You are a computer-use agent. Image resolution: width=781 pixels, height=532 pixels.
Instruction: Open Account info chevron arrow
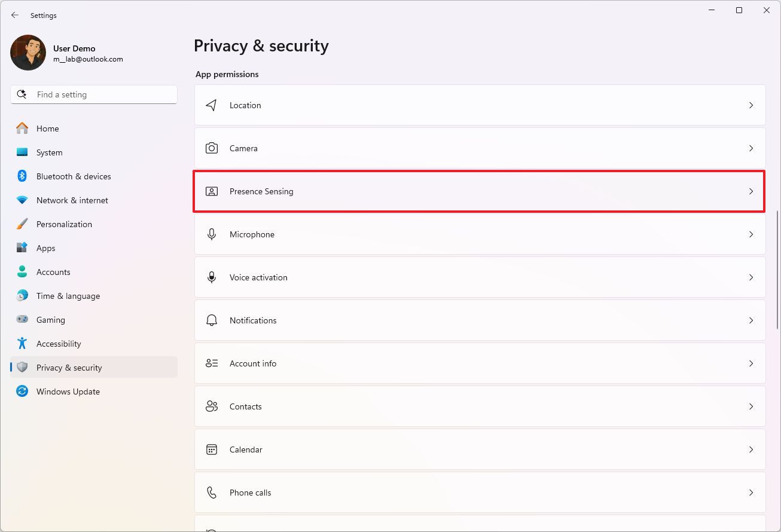[x=751, y=363]
